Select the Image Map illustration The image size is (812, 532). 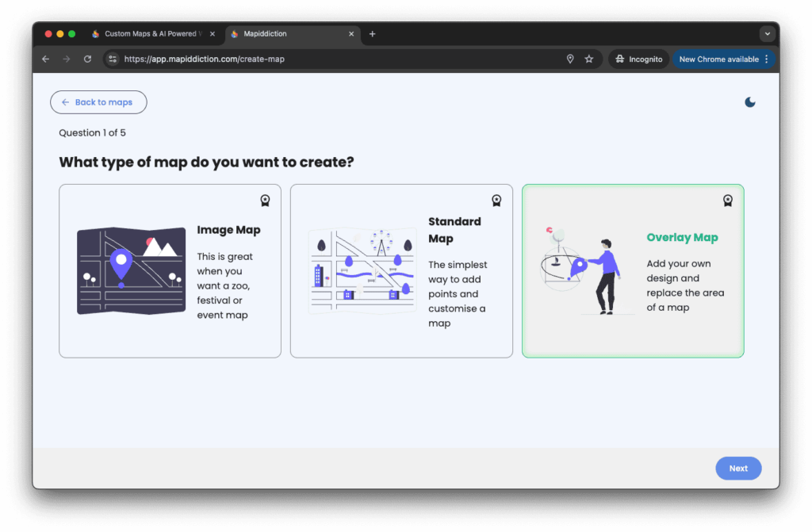point(130,271)
